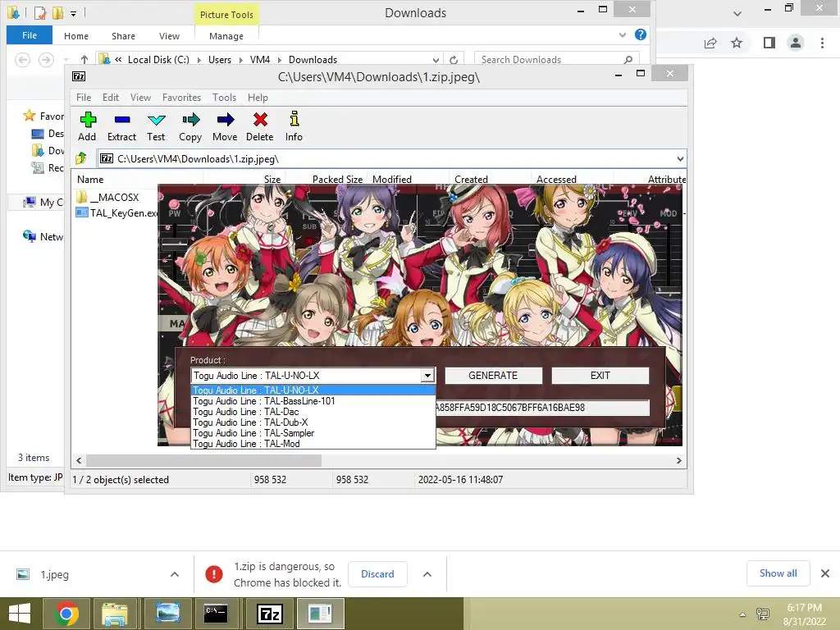840x630 pixels.
Task: Open Chrome from the taskbar
Action: click(x=67, y=614)
